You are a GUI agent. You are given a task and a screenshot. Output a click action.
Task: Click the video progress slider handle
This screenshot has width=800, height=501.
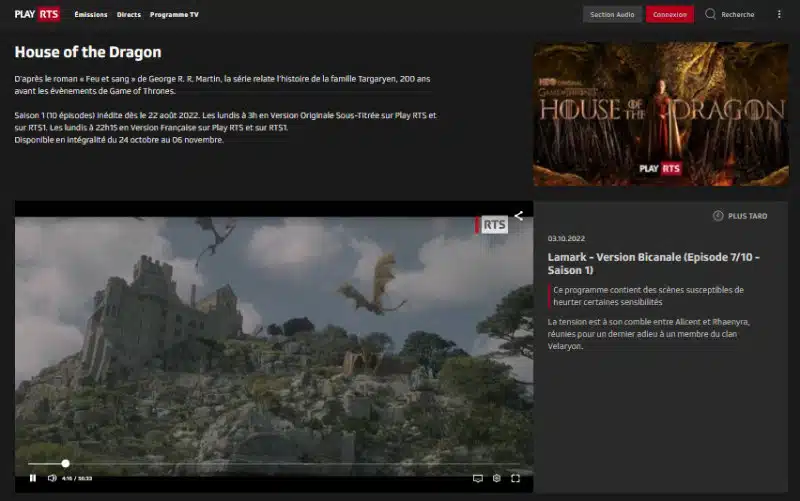click(x=65, y=463)
